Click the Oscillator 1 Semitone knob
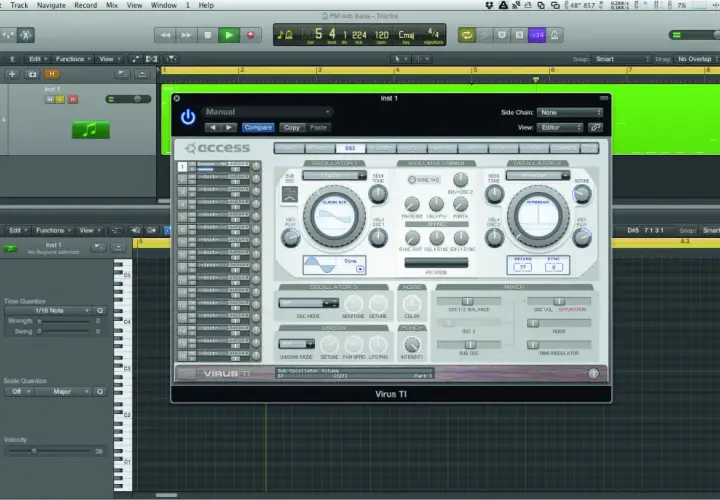The image size is (720, 500). tap(377, 194)
